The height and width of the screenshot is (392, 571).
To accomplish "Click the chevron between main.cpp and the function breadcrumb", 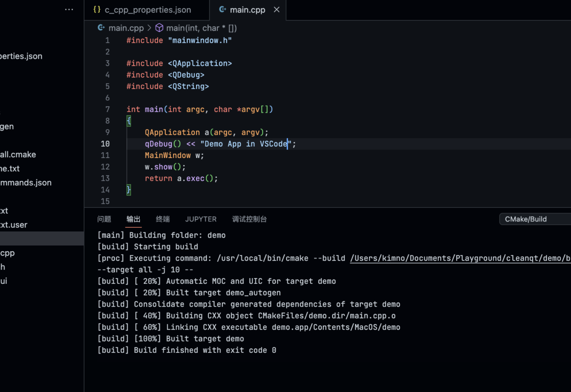I will (149, 28).
